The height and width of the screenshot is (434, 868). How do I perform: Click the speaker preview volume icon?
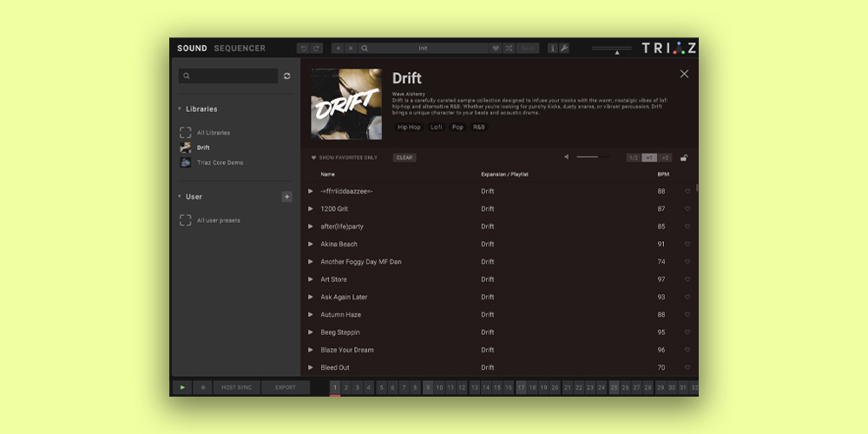(566, 157)
